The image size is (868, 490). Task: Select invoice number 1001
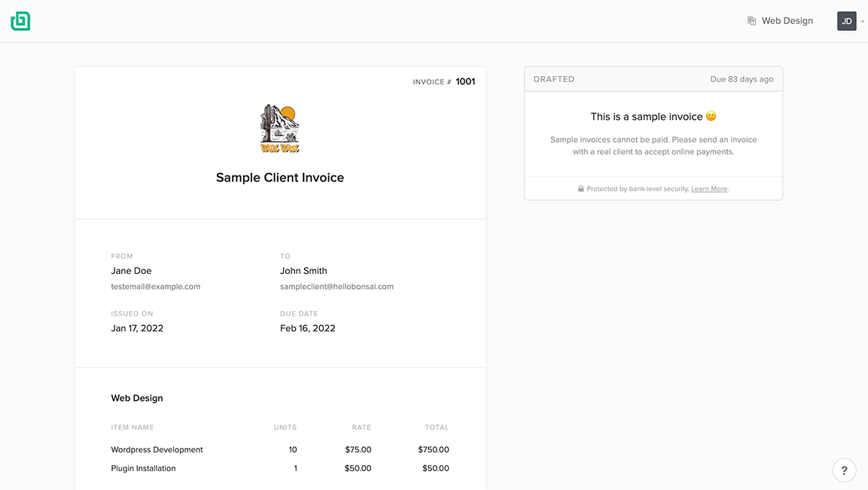coord(465,81)
